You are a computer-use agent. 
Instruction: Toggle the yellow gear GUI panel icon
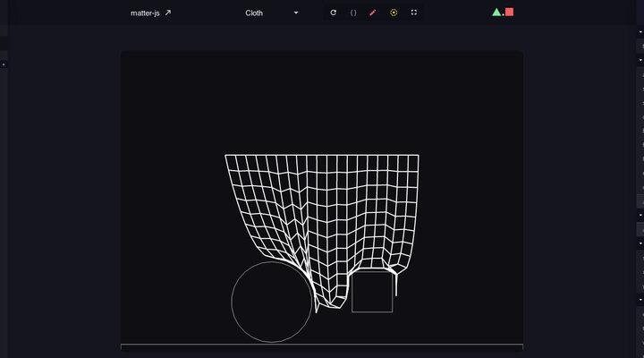[394, 13]
